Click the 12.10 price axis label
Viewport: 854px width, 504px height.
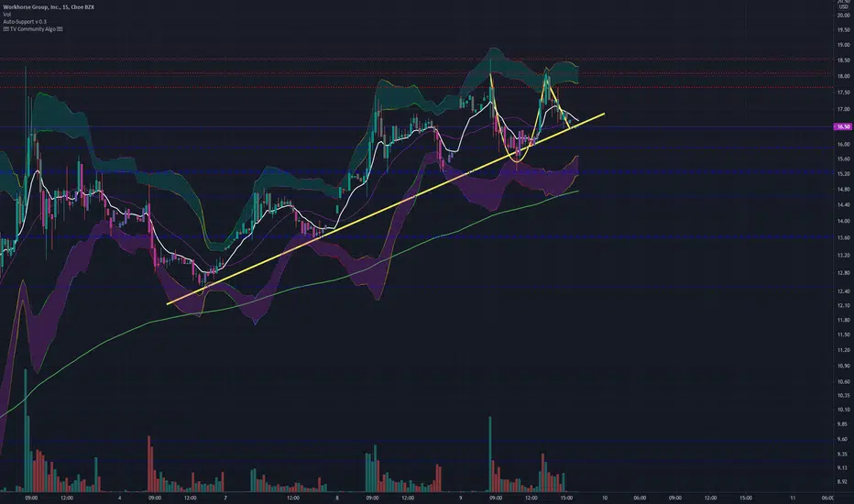click(843, 306)
